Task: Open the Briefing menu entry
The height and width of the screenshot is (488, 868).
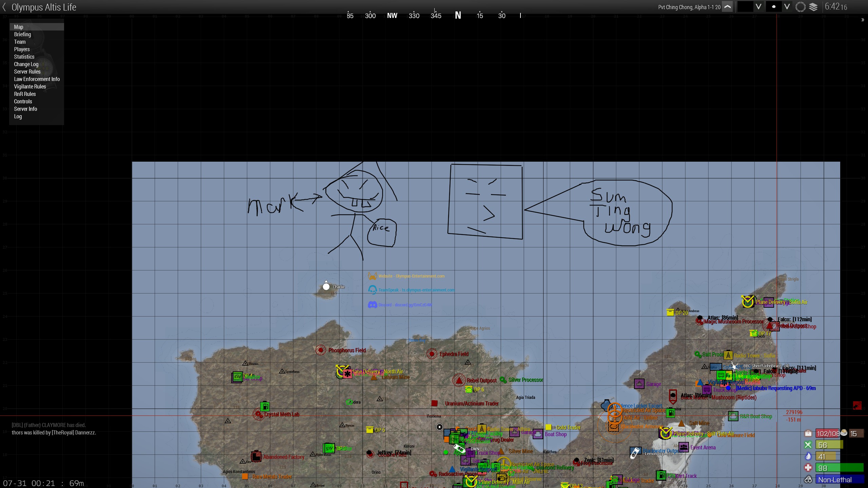Action: pos(22,34)
